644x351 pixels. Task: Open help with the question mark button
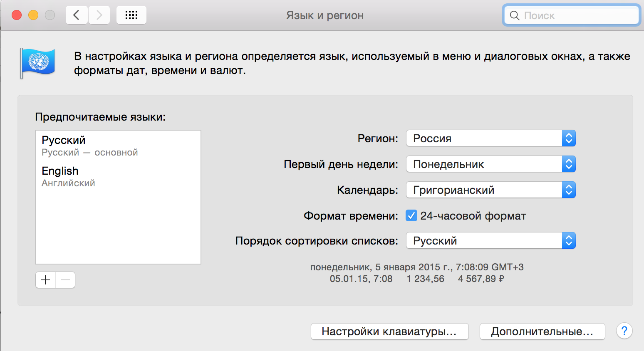tap(624, 331)
